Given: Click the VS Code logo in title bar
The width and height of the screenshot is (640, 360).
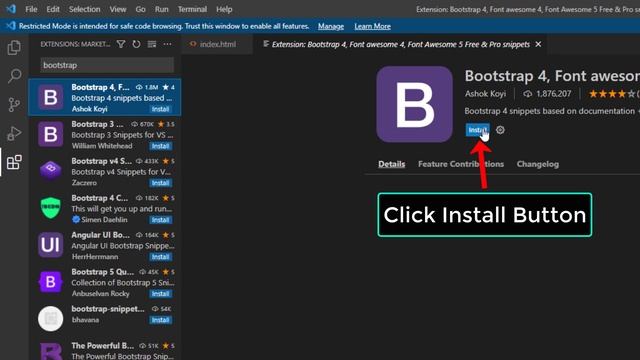Looking at the screenshot, I should coord(11,9).
